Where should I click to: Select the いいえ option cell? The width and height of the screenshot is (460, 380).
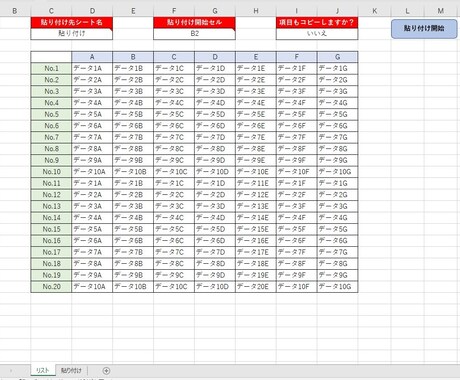pyautogui.click(x=317, y=34)
